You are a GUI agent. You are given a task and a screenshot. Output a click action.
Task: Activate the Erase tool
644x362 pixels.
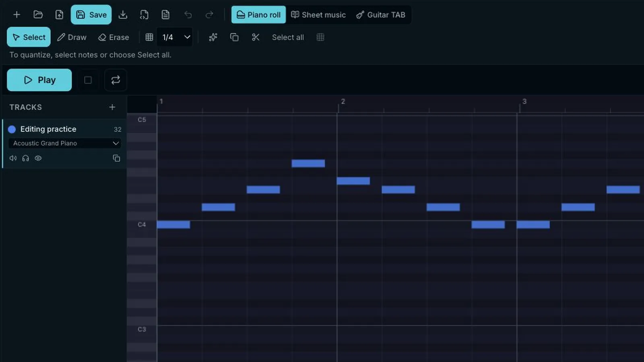114,37
